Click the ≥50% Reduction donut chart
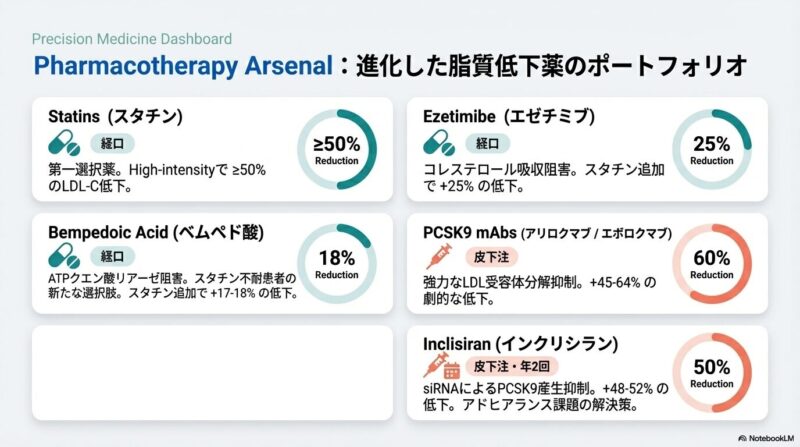 tap(337, 149)
